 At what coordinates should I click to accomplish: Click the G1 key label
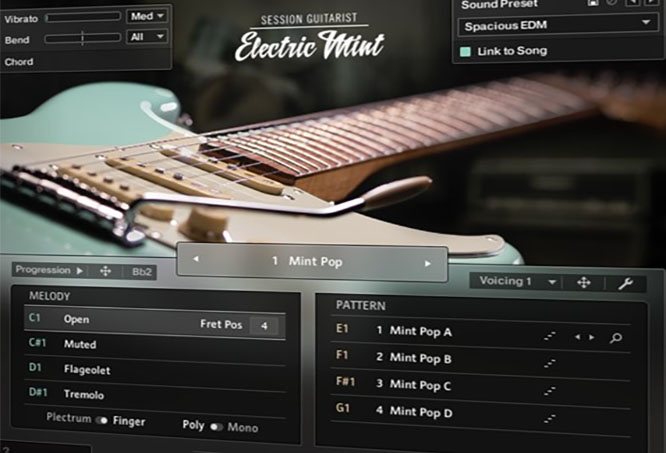pyautogui.click(x=343, y=408)
